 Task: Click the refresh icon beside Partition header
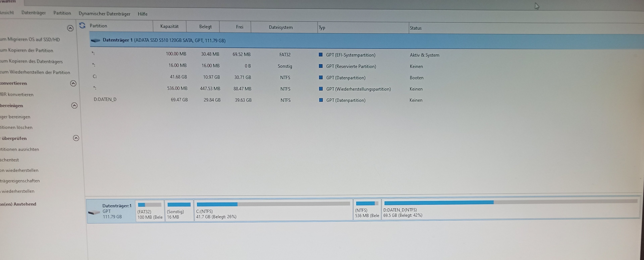pos(82,25)
